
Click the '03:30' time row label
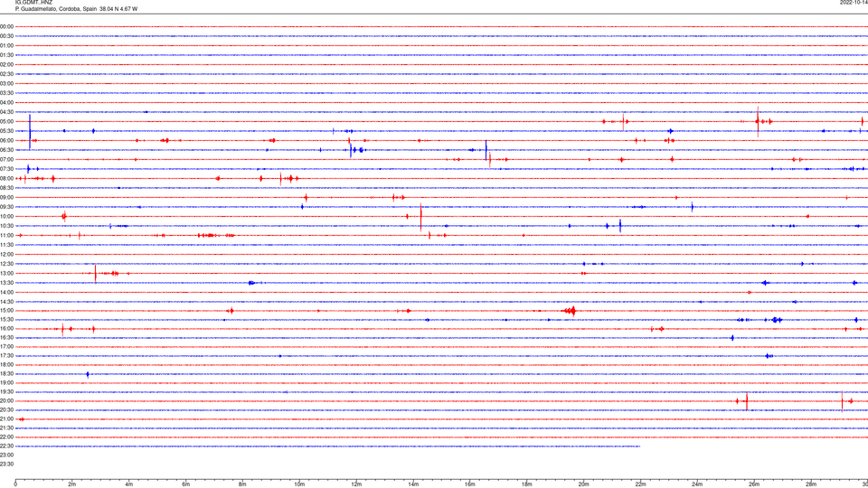click(6, 93)
